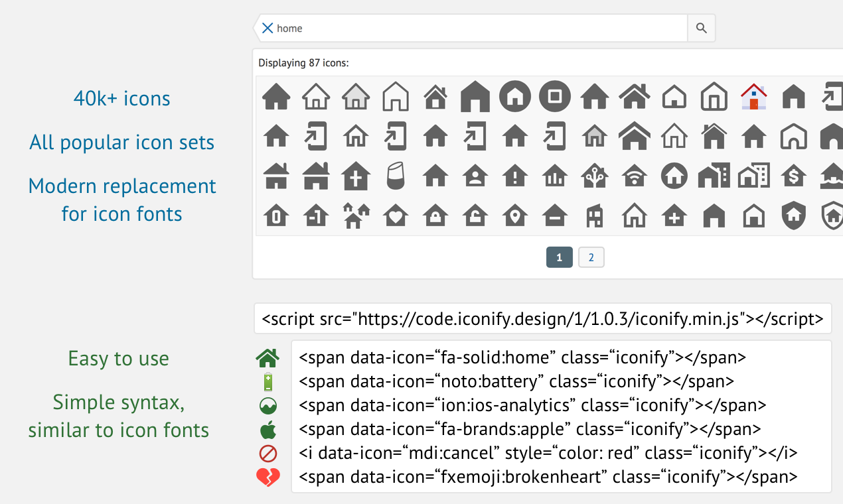Choose the house with bar chart icon
The image size is (843, 504).
coord(555,176)
